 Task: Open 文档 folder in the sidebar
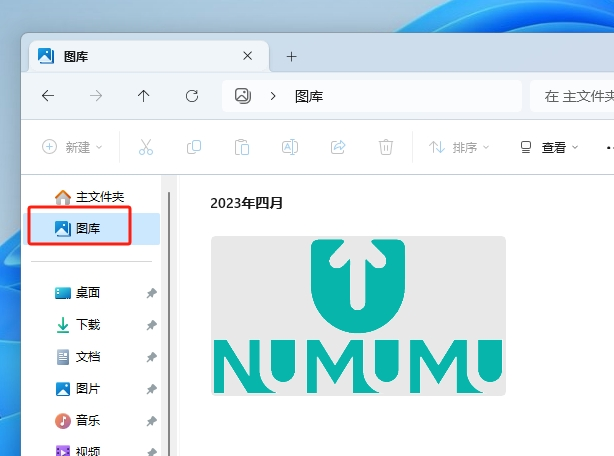78,357
